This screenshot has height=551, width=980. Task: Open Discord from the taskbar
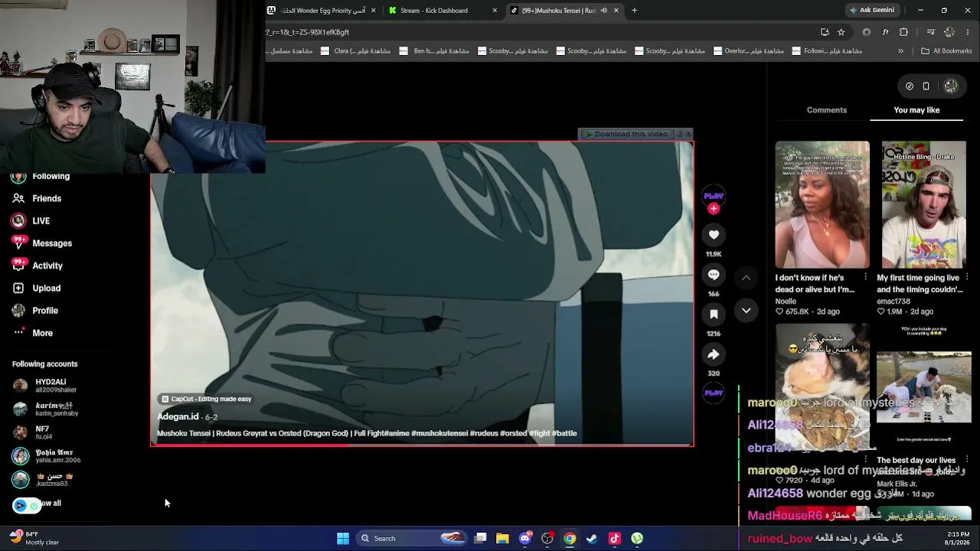pos(525,539)
